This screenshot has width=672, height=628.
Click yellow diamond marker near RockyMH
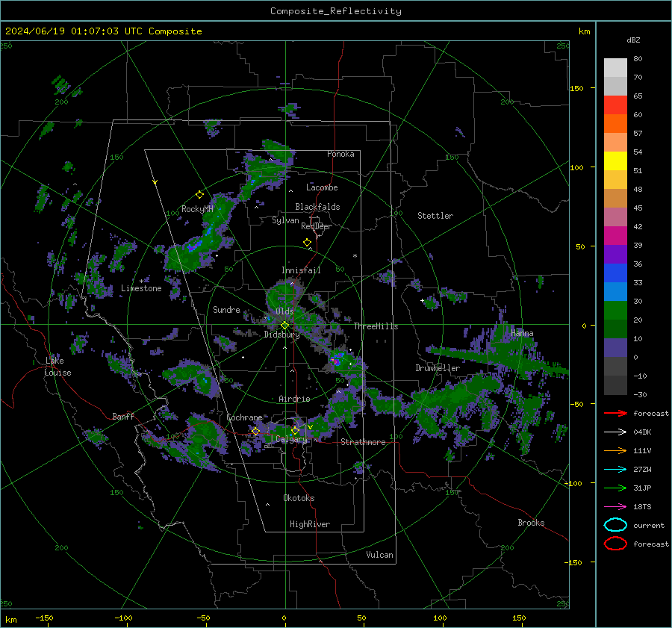(199, 195)
